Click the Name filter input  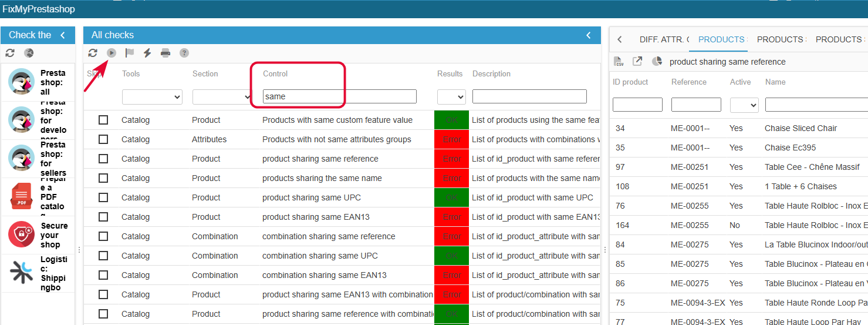(816, 105)
